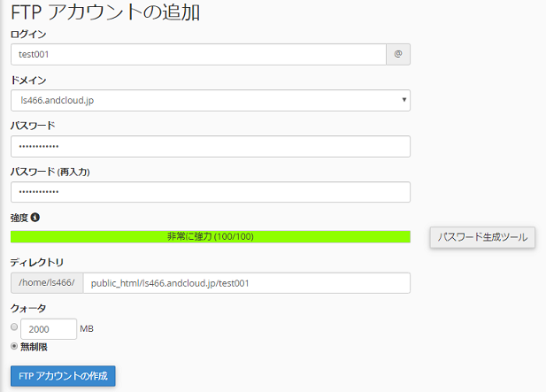Viewport: 546px width, 392px height.
Task: Click the green password strength bar
Action: 211,236
